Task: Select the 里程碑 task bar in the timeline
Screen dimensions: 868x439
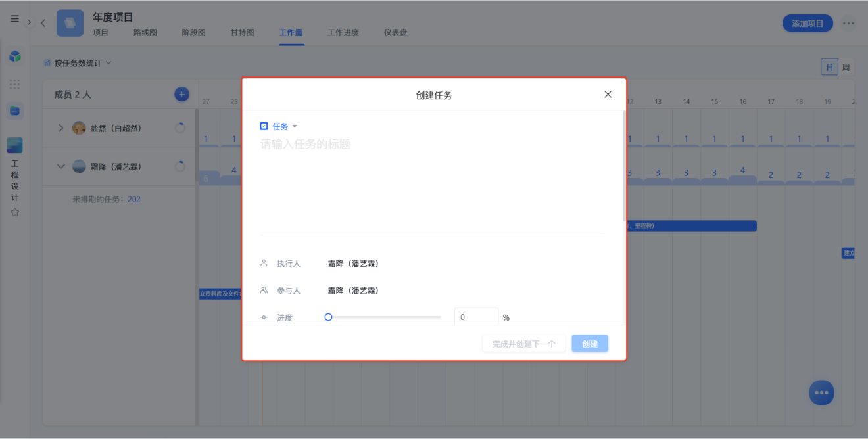Action: point(692,226)
